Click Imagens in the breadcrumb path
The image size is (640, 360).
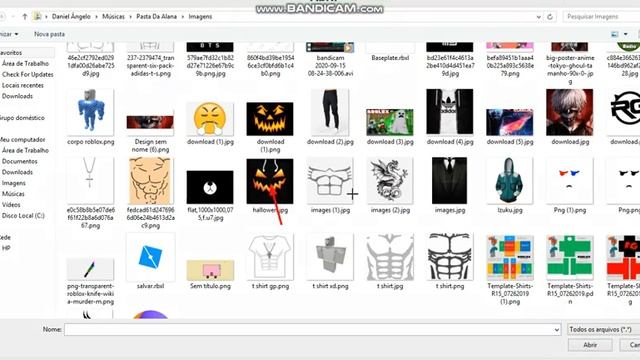coord(200,17)
